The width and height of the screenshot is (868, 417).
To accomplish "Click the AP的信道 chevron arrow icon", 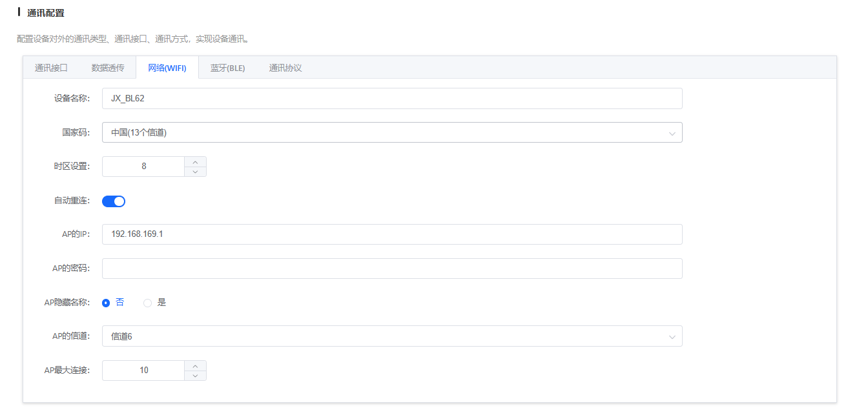I will pos(672,337).
